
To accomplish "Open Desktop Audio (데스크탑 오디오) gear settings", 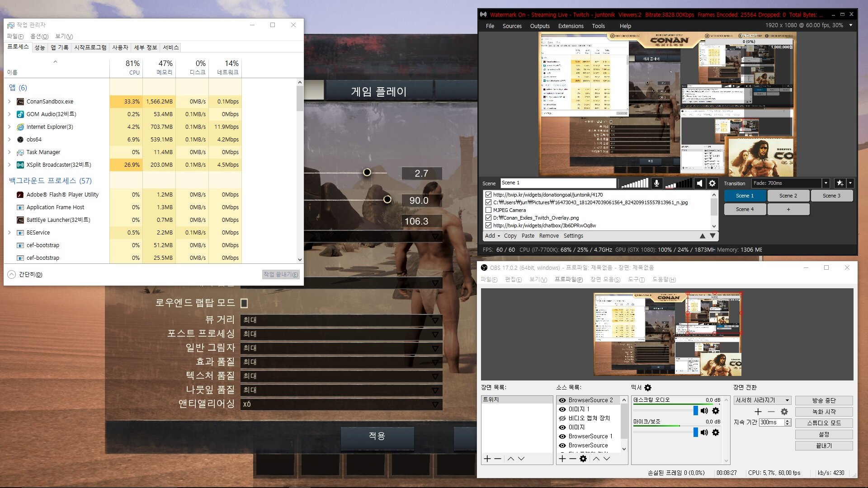I will coord(716,411).
